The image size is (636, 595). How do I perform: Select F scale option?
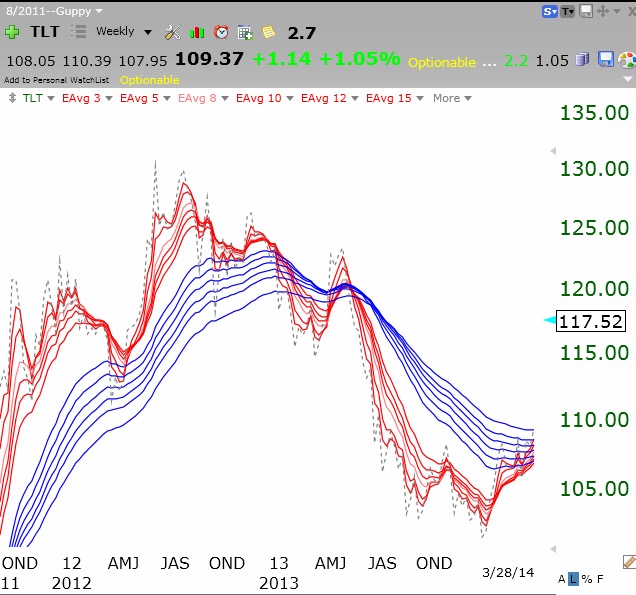(600, 579)
